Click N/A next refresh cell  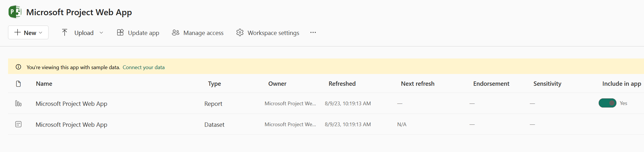(402, 124)
